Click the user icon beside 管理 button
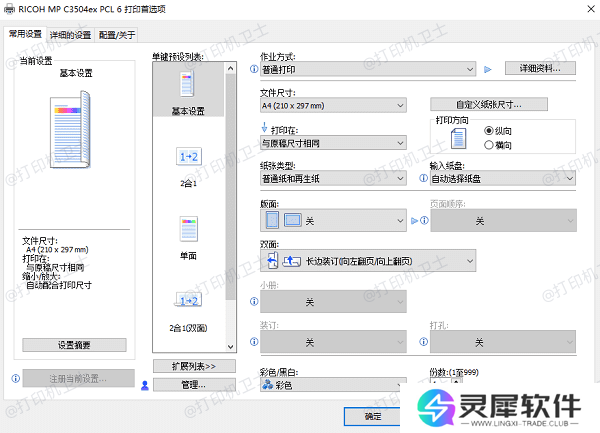The width and height of the screenshot is (600, 433). (x=145, y=385)
